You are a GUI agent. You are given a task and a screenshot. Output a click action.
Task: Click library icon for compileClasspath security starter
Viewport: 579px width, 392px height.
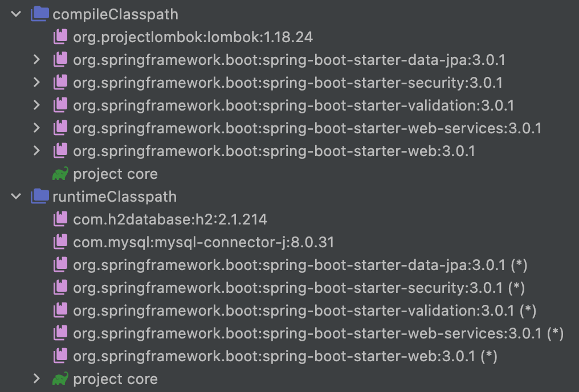pos(60,82)
